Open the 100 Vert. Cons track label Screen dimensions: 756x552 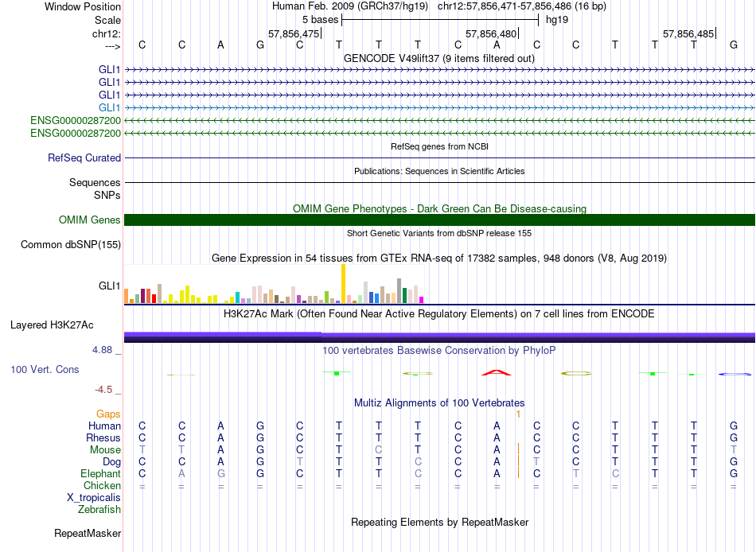coord(45,369)
